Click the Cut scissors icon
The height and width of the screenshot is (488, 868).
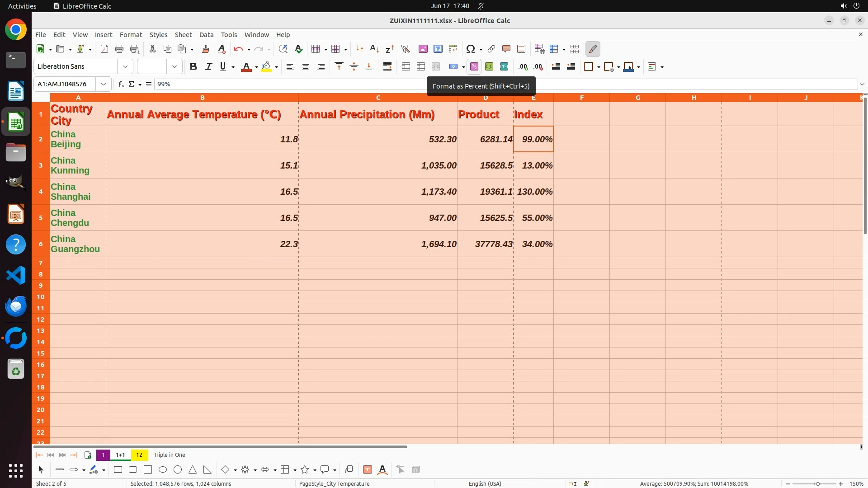point(152,49)
